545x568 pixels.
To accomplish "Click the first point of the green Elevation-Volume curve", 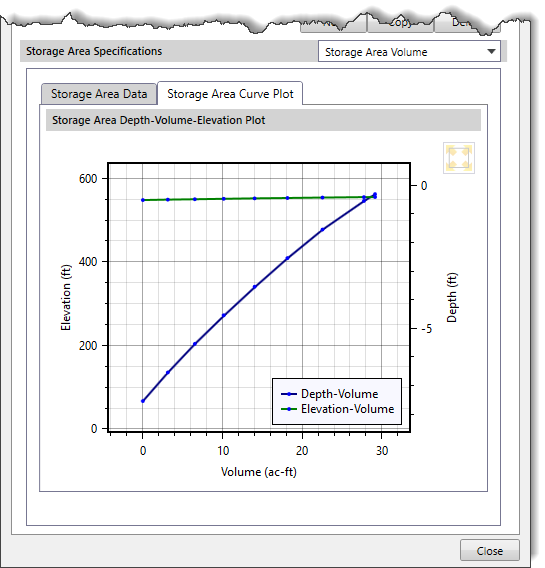I will 143,200.
